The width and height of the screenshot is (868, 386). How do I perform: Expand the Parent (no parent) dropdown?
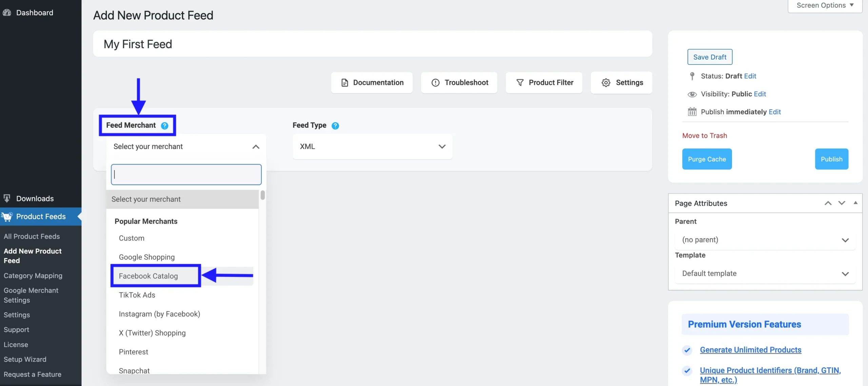pos(765,240)
